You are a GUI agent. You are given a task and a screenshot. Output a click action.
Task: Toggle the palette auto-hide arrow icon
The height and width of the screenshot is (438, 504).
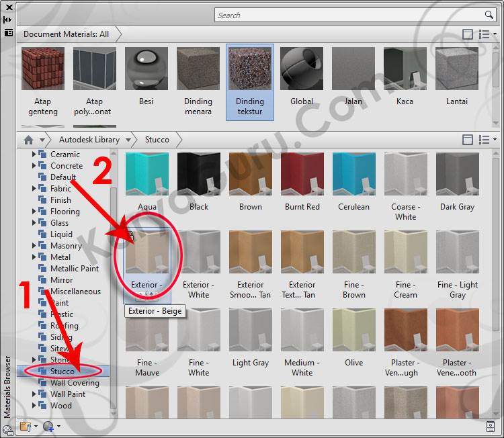[x=8, y=20]
